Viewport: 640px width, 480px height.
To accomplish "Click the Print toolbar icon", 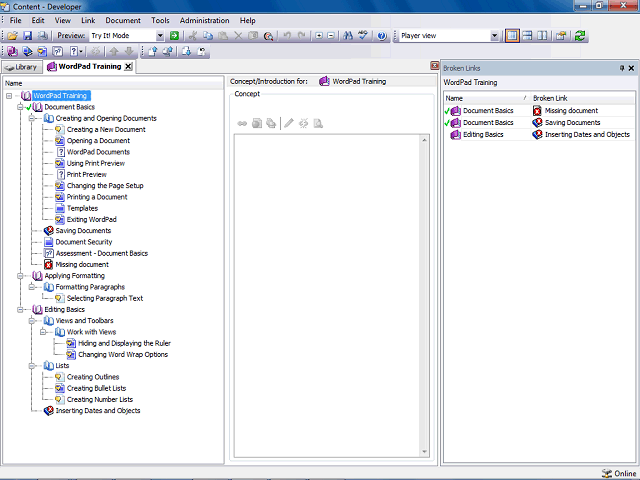I will pyautogui.click(x=42, y=36).
